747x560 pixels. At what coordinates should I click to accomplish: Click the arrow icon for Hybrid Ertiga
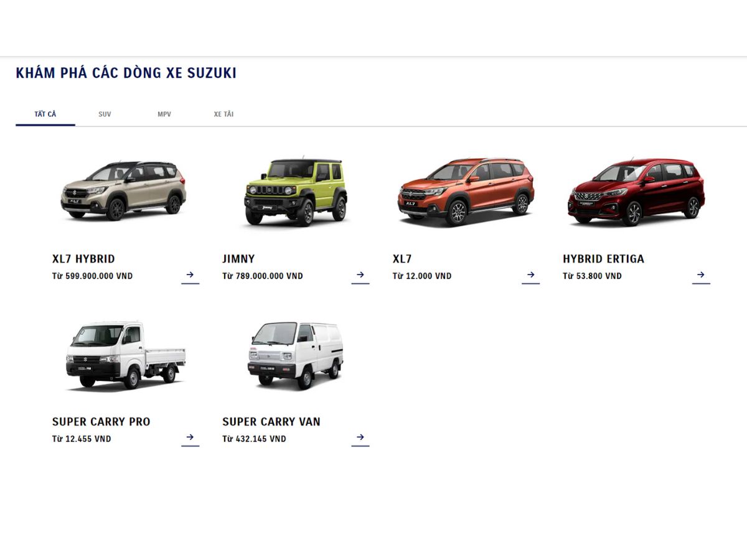[701, 275]
